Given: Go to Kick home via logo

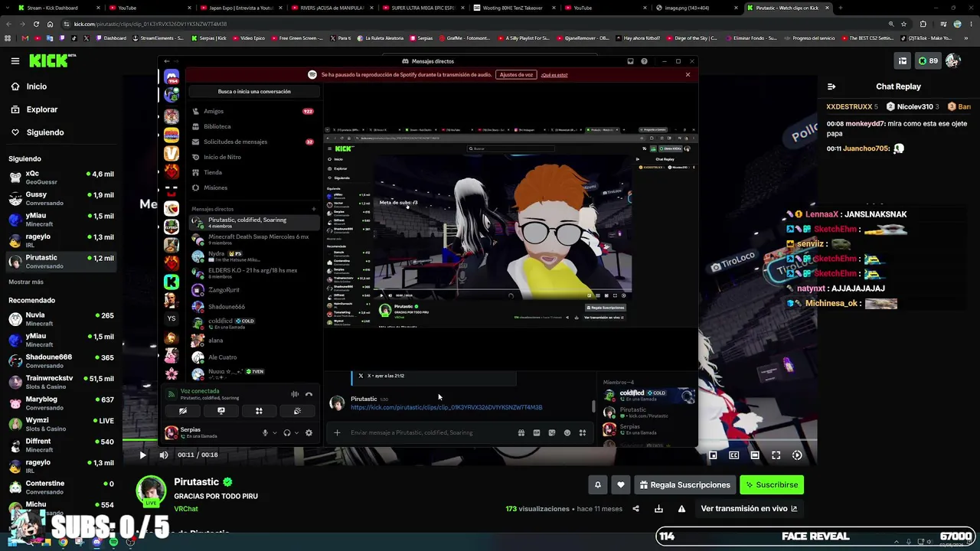Looking at the screenshot, I should [53, 60].
